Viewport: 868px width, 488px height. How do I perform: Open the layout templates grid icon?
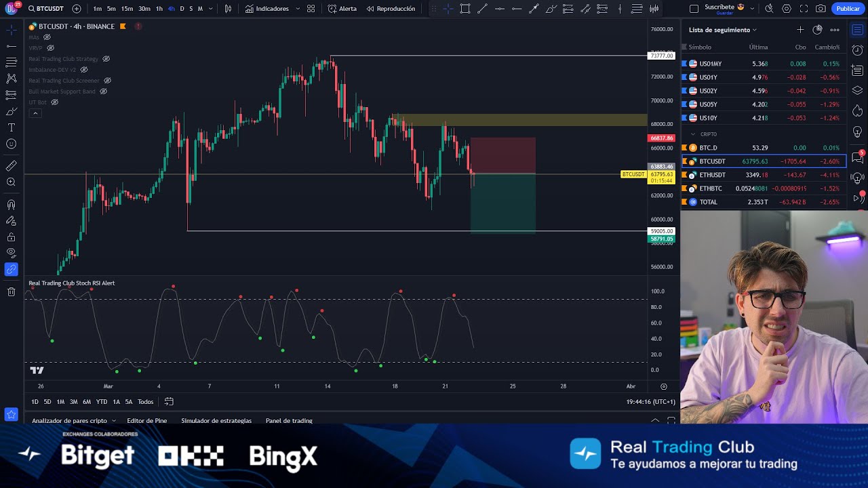pos(311,9)
